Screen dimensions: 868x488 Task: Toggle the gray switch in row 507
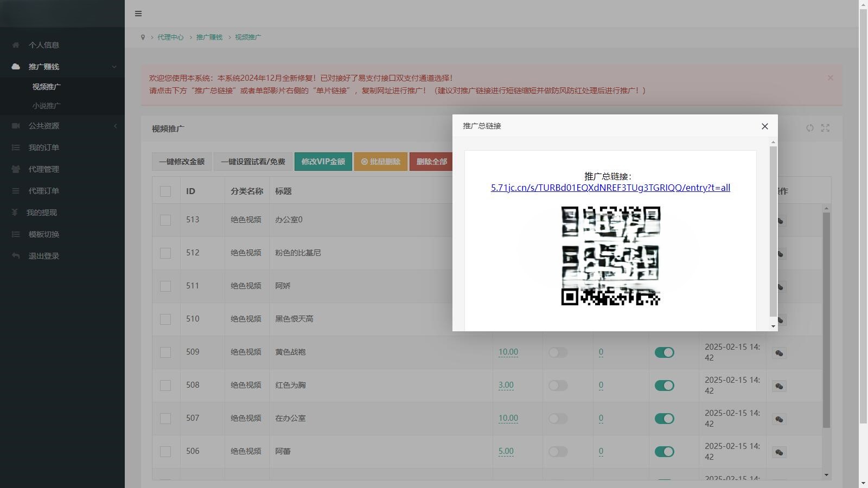[558, 419]
